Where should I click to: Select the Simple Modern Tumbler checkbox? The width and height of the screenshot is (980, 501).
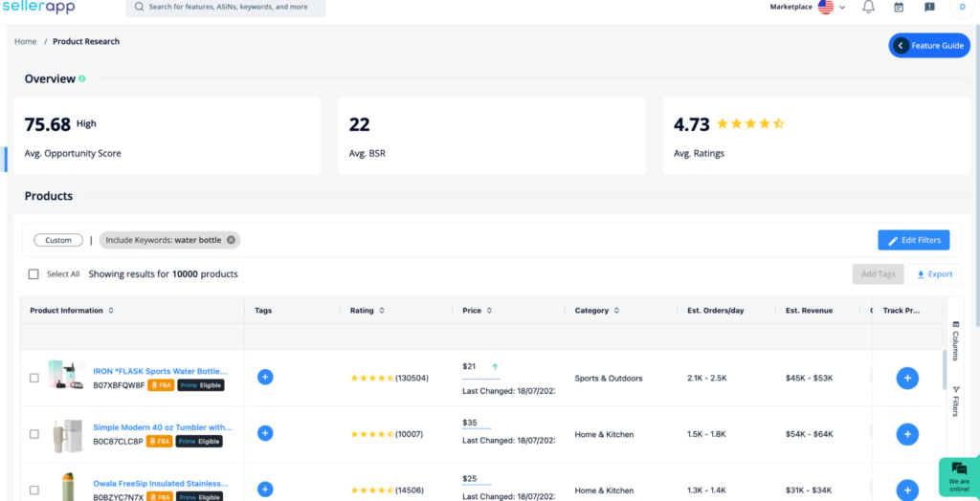click(34, 434)
